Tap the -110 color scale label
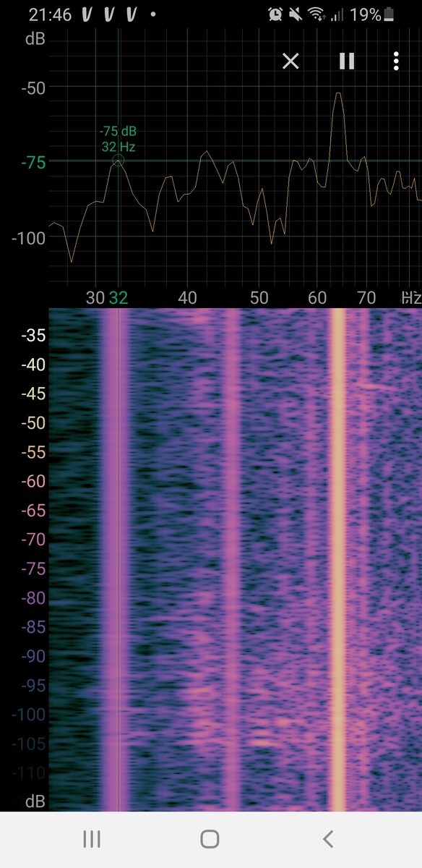This screenshot has width=422, height=868. coord(30,773)
